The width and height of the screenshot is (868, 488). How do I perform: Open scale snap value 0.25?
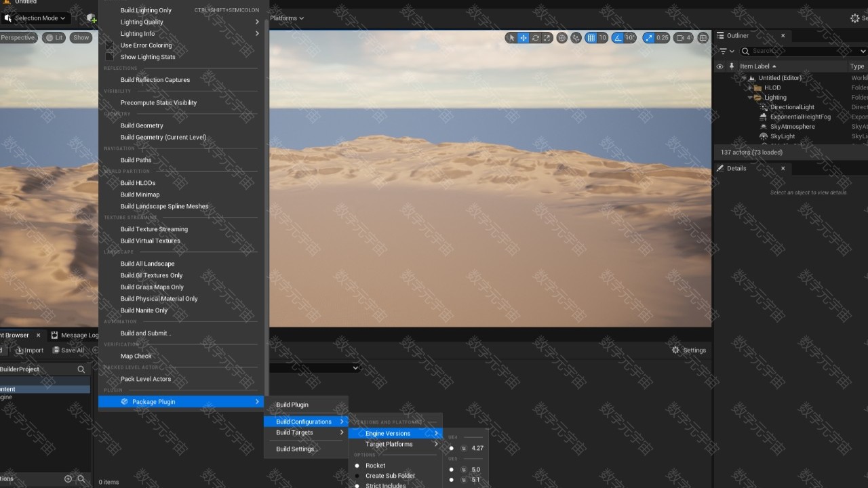pyautogui.click(x=663, y=38)
